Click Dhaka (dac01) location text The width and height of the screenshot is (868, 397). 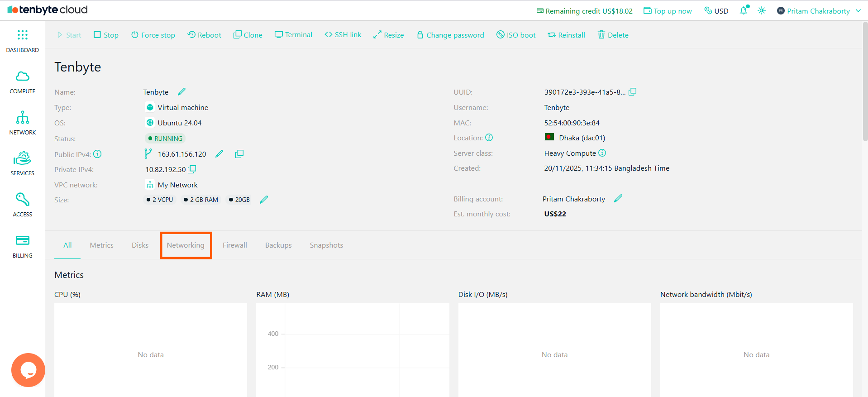tap(582, 138)
